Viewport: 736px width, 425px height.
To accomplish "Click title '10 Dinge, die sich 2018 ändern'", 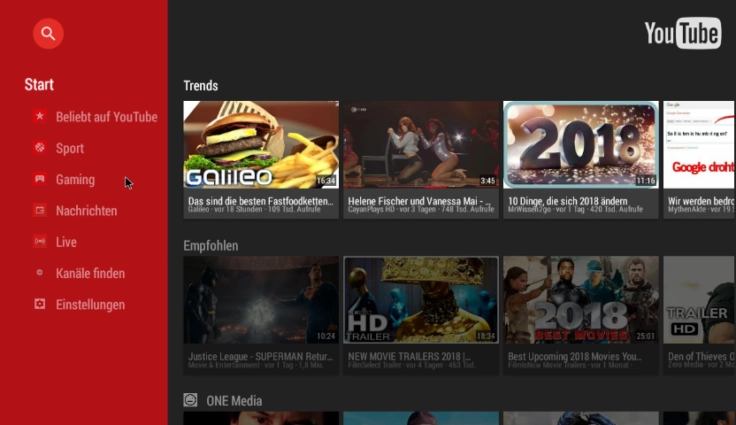I will pos(567,201).
